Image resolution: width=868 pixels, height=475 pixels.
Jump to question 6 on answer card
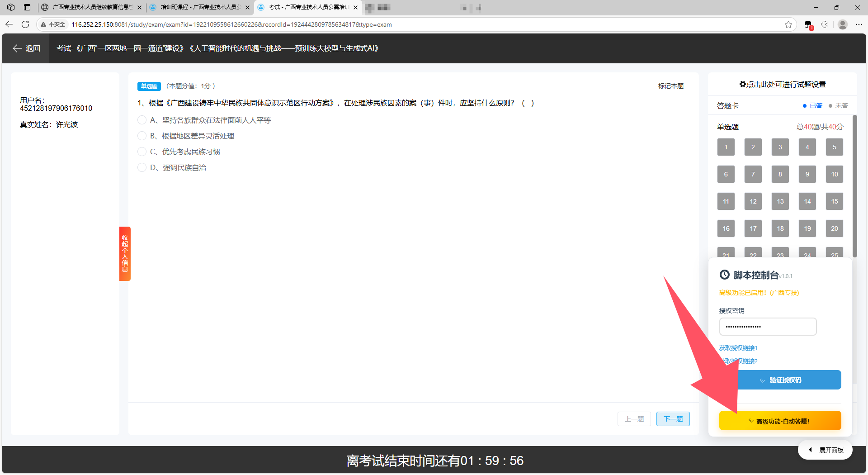click(726, 174)
